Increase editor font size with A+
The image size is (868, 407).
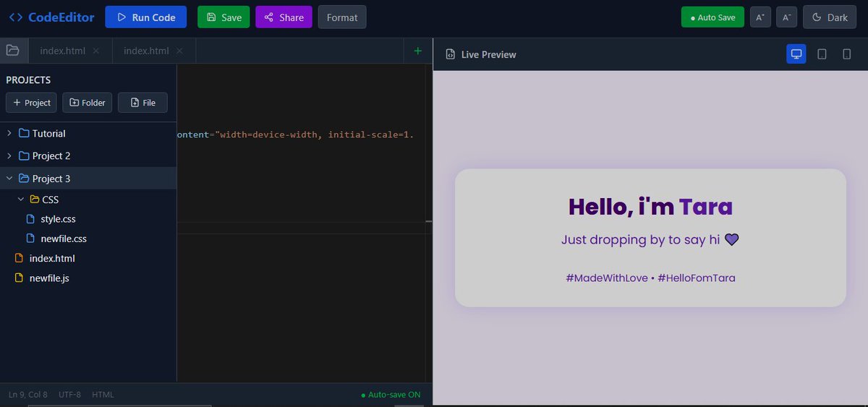pyautogui.click(x=760, y=17)
